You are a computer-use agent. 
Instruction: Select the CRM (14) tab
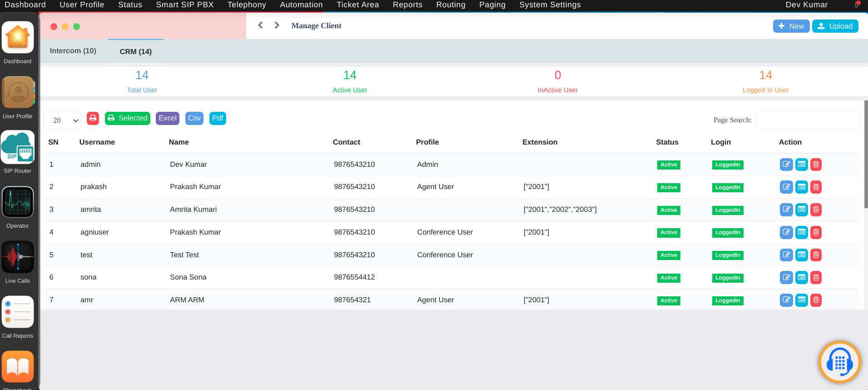[136, 51]
